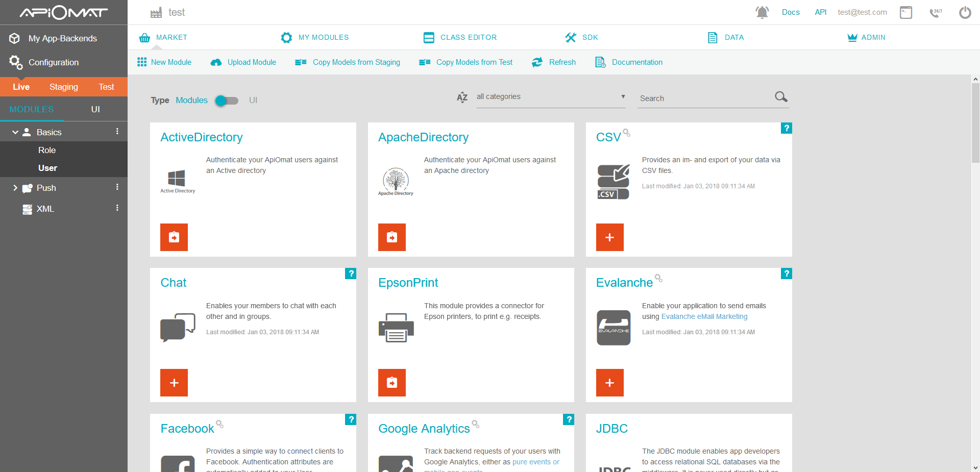Switch to the Staging environment
Screen dimensions: 980x472
point(64,87)
